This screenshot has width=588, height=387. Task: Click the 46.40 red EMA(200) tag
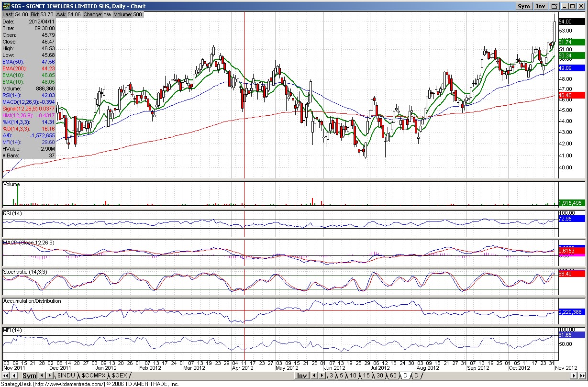572,95
